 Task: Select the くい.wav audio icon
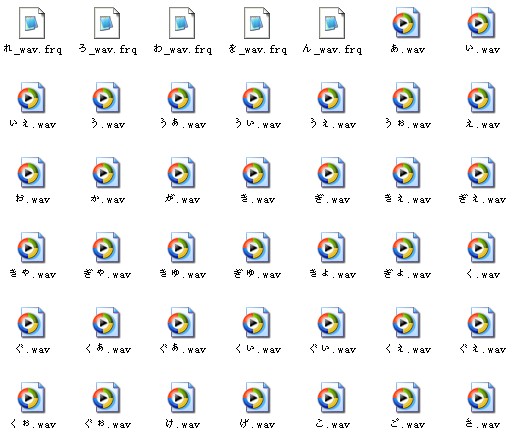pyautogui.click(x=256, y=322)
